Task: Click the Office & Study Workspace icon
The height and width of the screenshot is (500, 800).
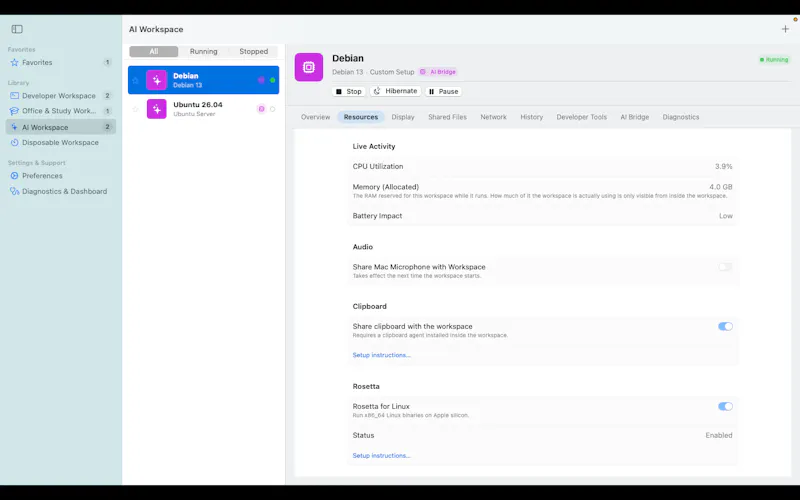Action: pyautogui.click(x=14, y=111)
